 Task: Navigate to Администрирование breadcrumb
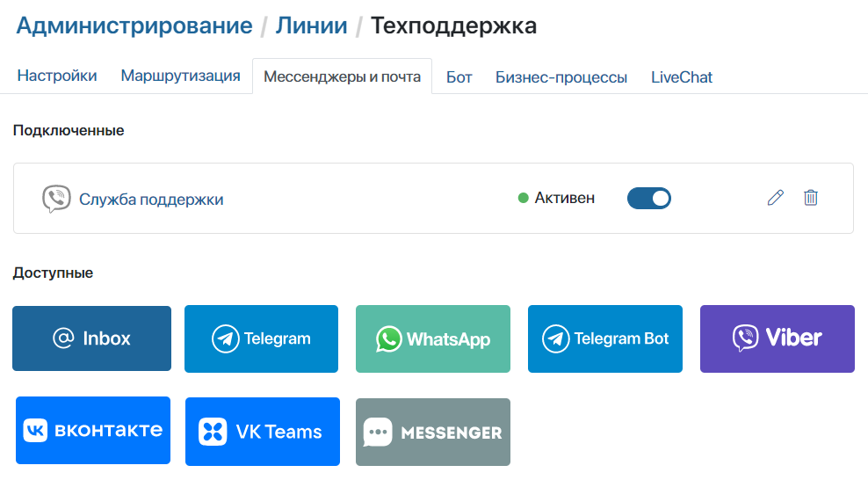tap(134, 25)
